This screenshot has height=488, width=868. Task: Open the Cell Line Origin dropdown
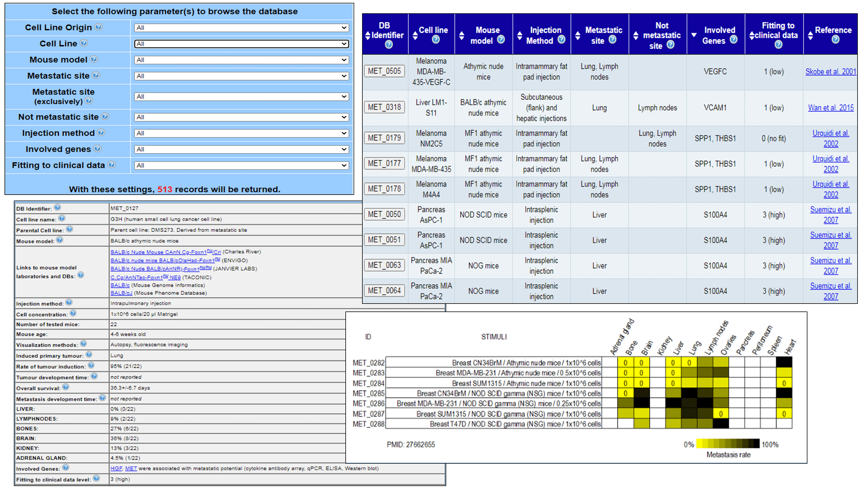tap(241, 28)
